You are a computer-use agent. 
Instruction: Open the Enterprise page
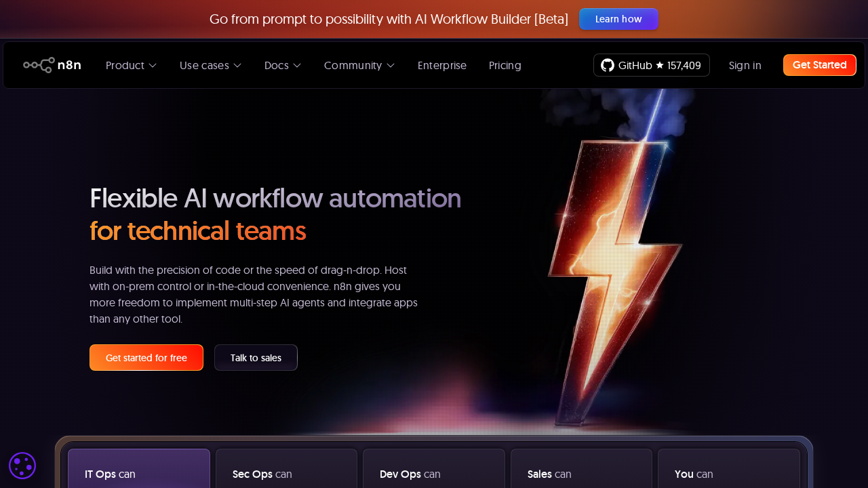point(442,65)
